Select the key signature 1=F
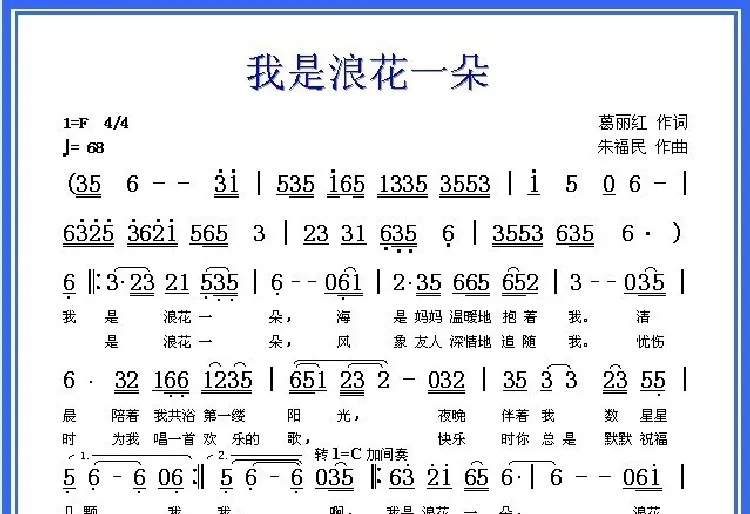The image size is (750, 514). pos(76,123)
